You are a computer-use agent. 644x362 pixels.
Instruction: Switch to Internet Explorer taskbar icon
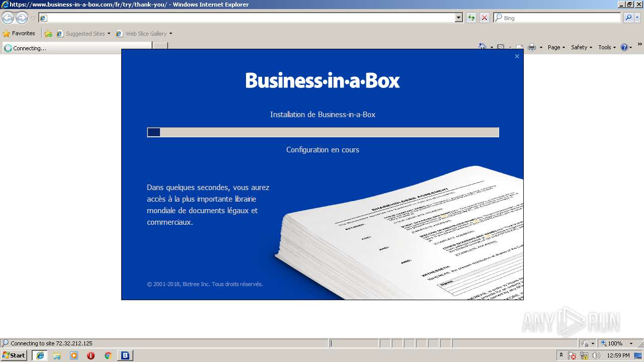pyautogui.click(x=40, y=355)
